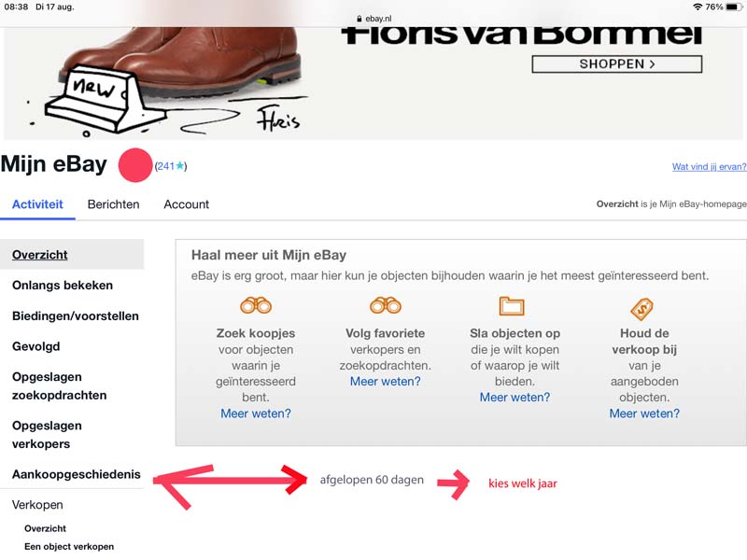Open Biedingen/voorstellen in the sidebar

[x=76, y=316]
